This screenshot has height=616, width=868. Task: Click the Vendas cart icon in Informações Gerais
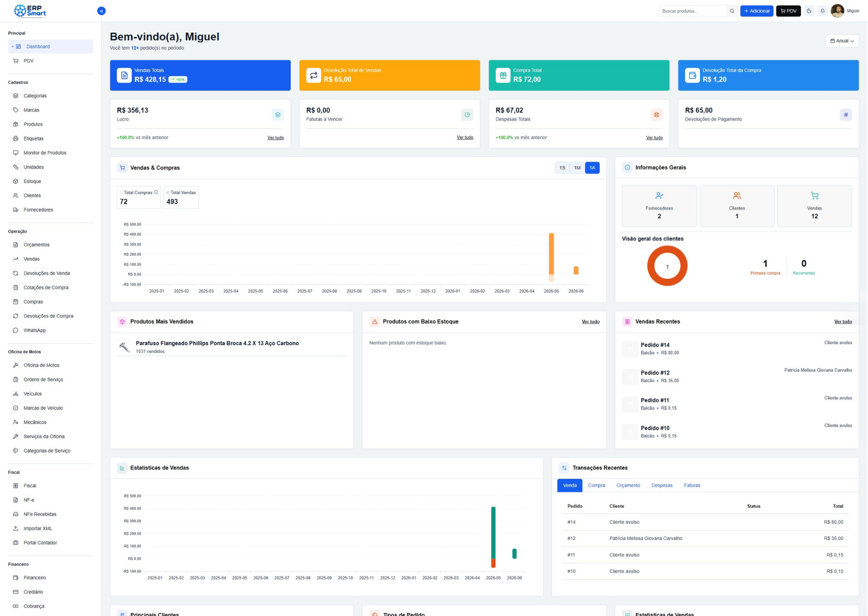[x=814, y=196]
